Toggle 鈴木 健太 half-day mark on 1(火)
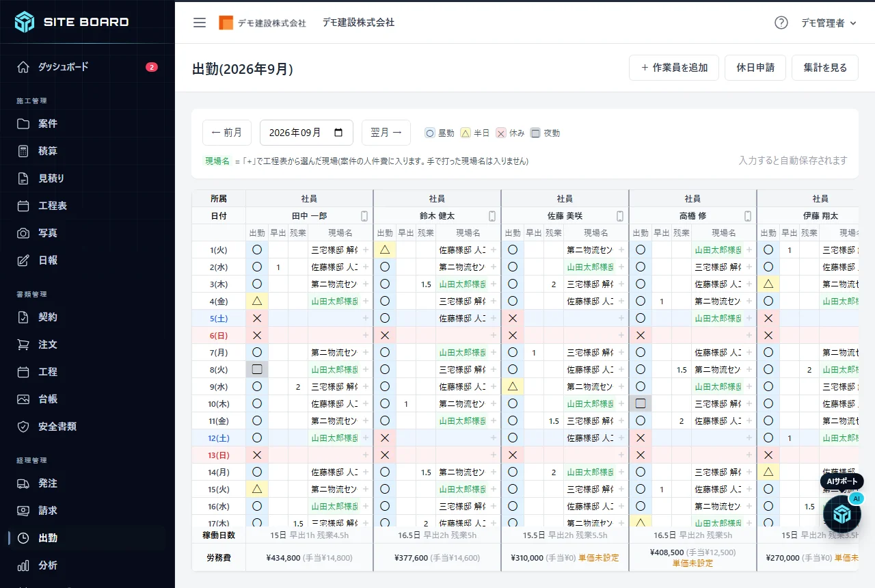Screen dimensions: 875x588 pyautogui.click(x=385, y=250)
